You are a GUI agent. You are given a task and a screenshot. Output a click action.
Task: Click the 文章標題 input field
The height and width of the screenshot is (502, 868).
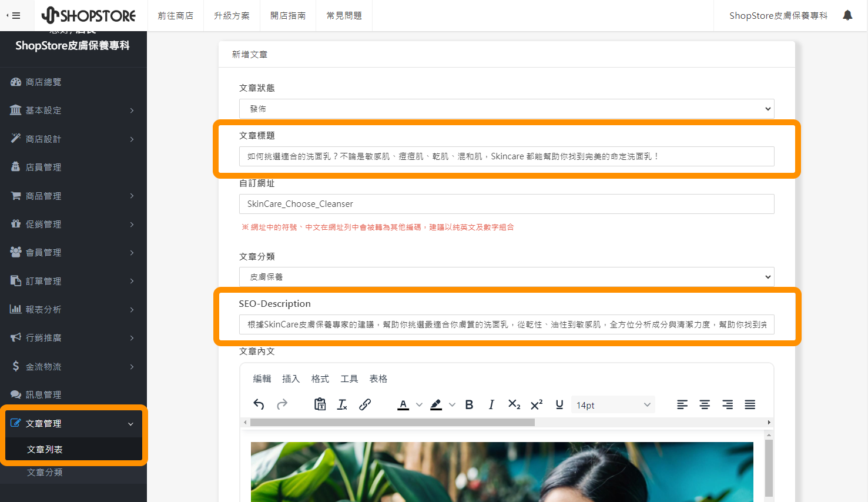click(x=507, y=156)
